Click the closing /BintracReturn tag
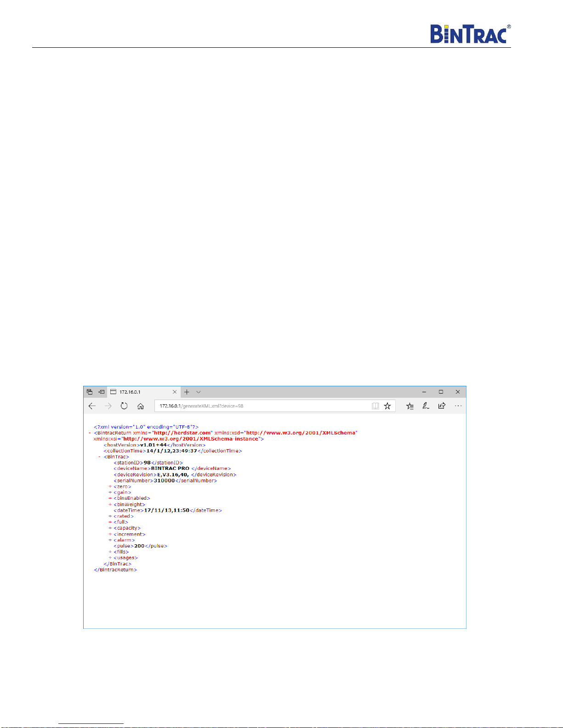The image size is (563, 728). (x=115, y=570)
